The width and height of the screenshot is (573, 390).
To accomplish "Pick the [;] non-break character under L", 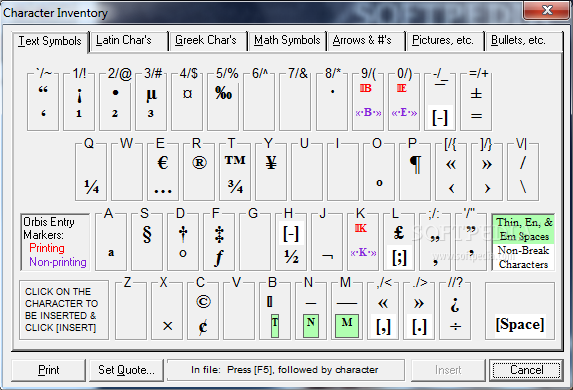I will tap(399, 257).
